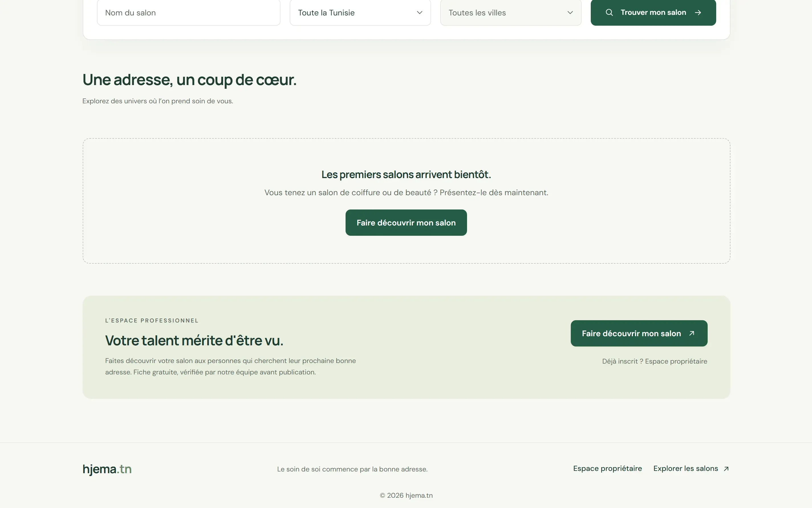Click the line Vous tenez un salon de coiffure ou de beauté ?
Viewport: 812px width, 508px height.
351,193
